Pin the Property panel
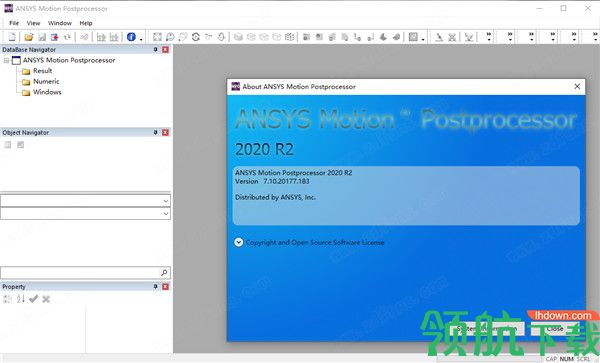 pyautogui.click(x=155, y=286)
